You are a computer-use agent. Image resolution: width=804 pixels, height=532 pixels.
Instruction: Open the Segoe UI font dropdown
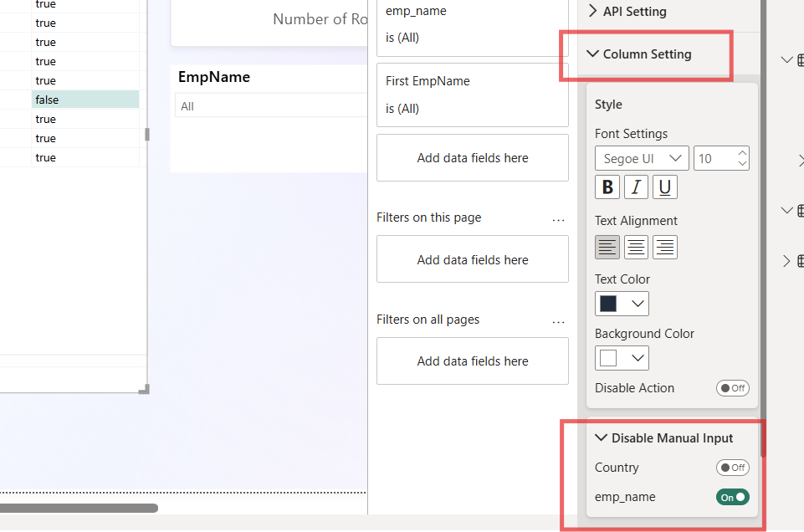pyautogui.click(x=642, y=158)
